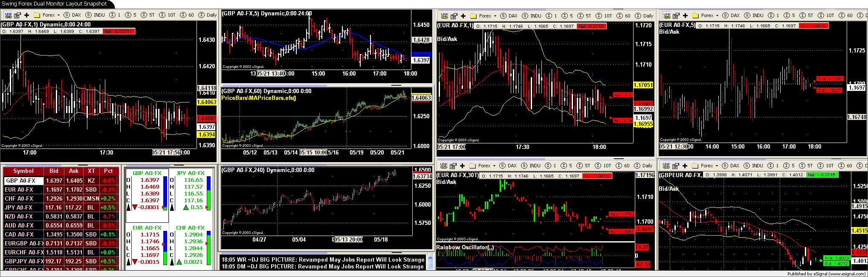The height and width of the screenshot is (277, 868).
Task: Expand the Forex dropdown in the EUR A0-FX,30T chart
Action: [x=483, y=166]
